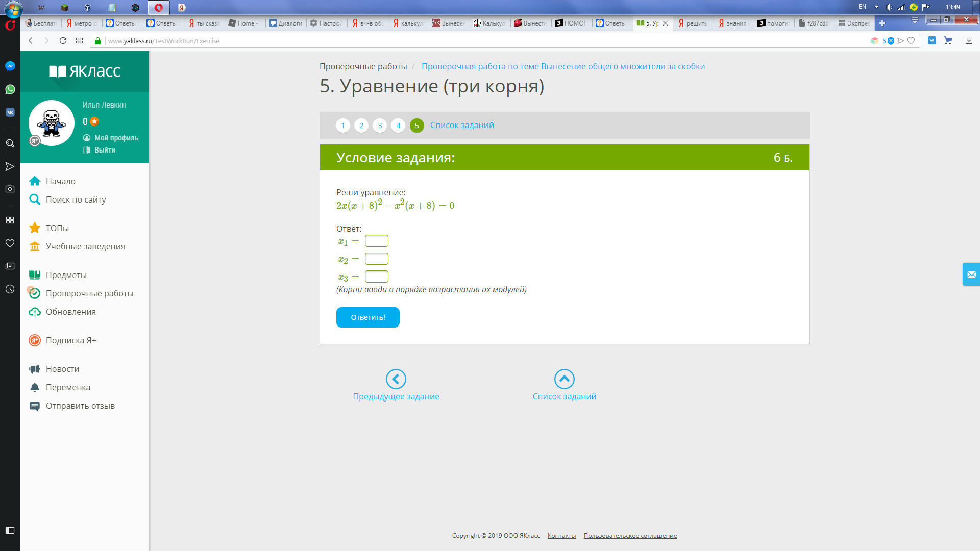
Task: Click Выйти logout link
Action: [105, 150]
